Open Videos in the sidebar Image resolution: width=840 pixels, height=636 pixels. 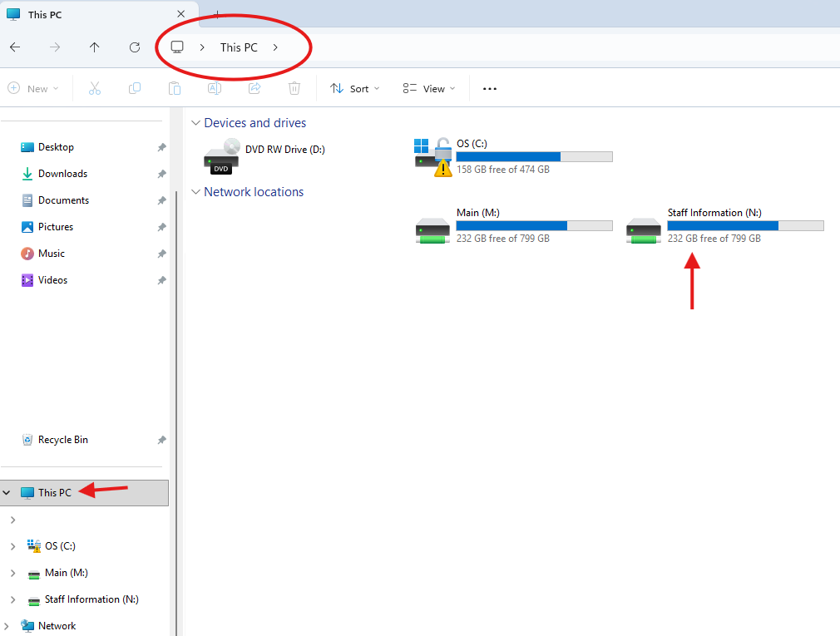[x=52, y=280]
